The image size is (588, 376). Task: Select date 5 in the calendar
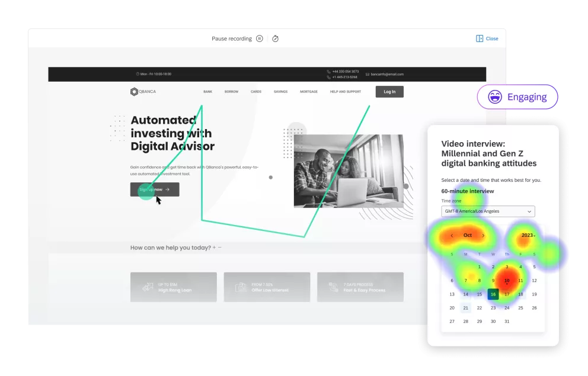[x=535, y=267]
